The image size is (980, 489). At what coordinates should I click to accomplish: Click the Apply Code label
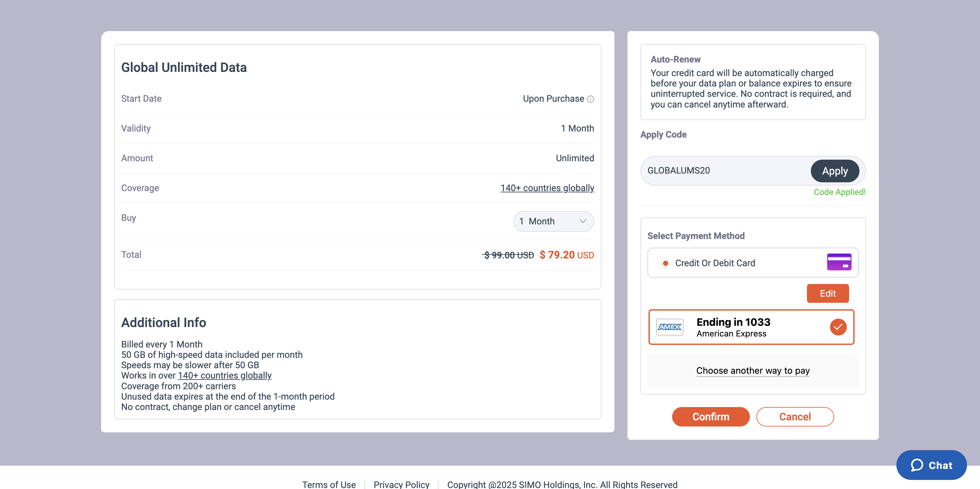pos(663,135)
